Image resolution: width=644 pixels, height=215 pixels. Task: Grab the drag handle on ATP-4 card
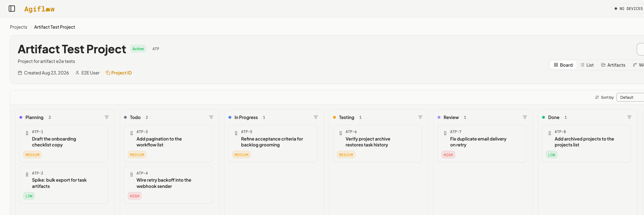tap(132, 174)
